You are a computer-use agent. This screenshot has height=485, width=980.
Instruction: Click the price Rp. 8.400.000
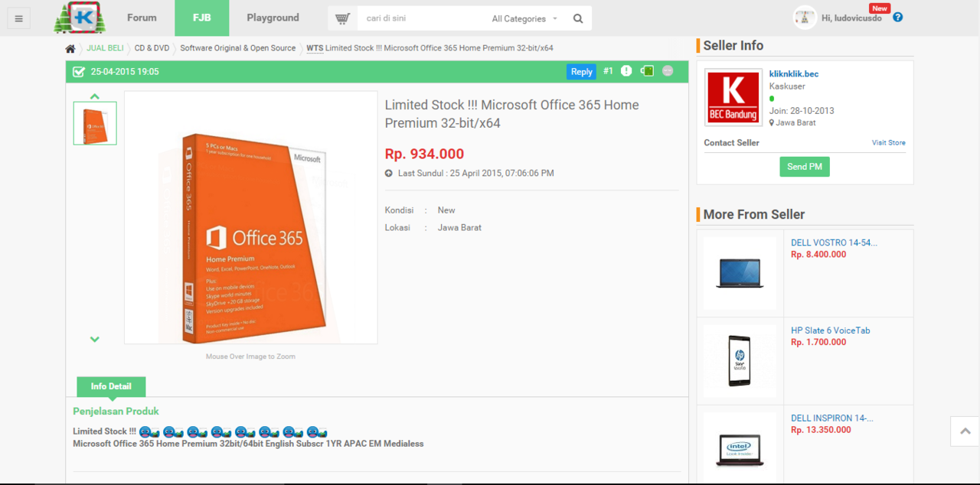818,255
